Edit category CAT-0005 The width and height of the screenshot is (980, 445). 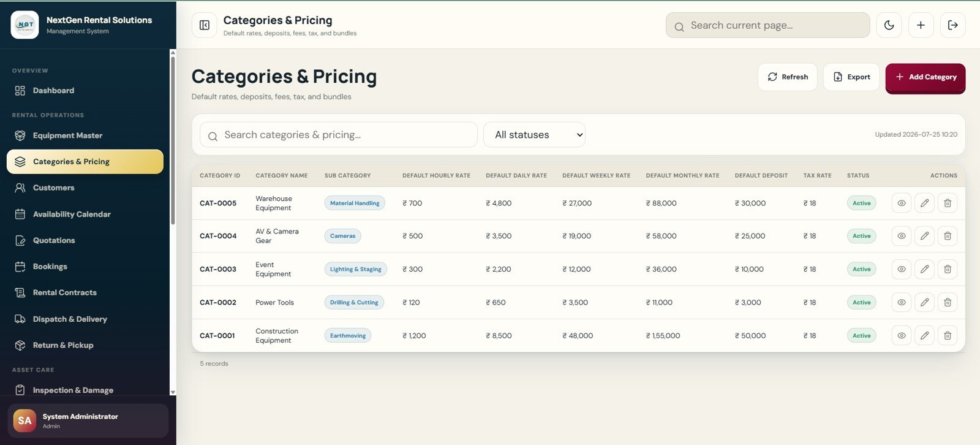924,203
